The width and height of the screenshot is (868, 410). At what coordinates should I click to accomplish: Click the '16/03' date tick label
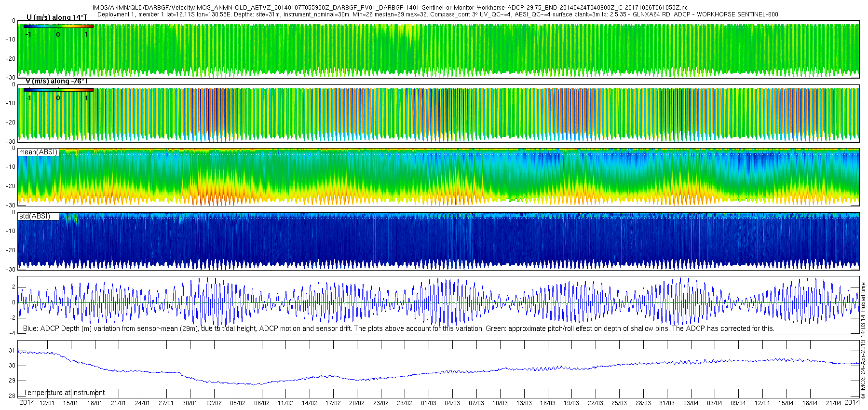(548, 403)
